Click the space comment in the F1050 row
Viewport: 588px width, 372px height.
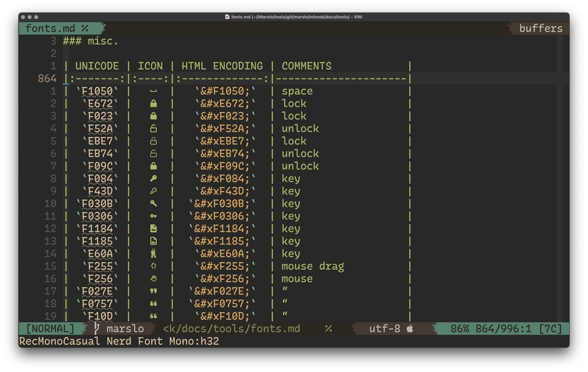point(297,92)
